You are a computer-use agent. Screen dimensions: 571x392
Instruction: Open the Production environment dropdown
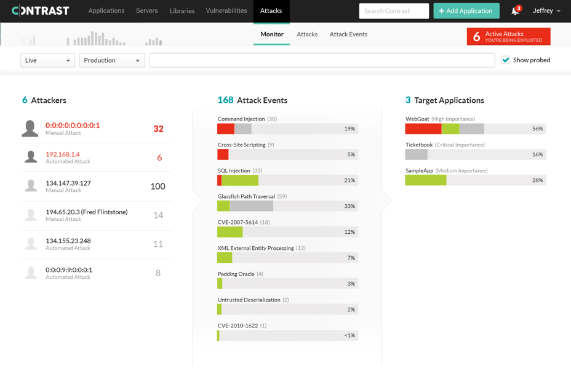(111, 60)
